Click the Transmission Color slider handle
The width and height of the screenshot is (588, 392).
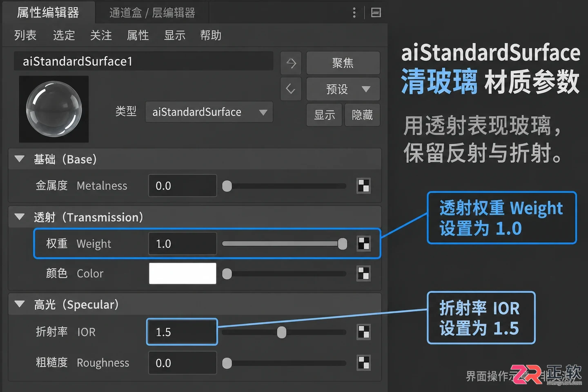coord(227,274)
